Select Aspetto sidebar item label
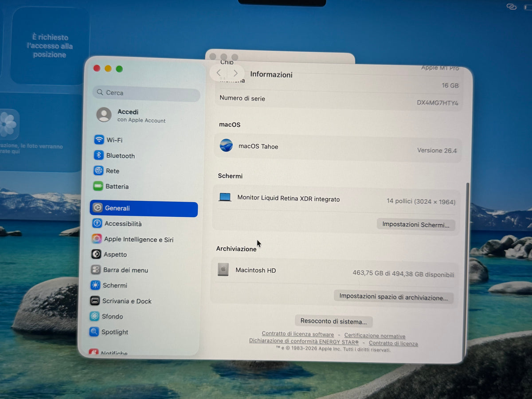 tap(115, 254)
